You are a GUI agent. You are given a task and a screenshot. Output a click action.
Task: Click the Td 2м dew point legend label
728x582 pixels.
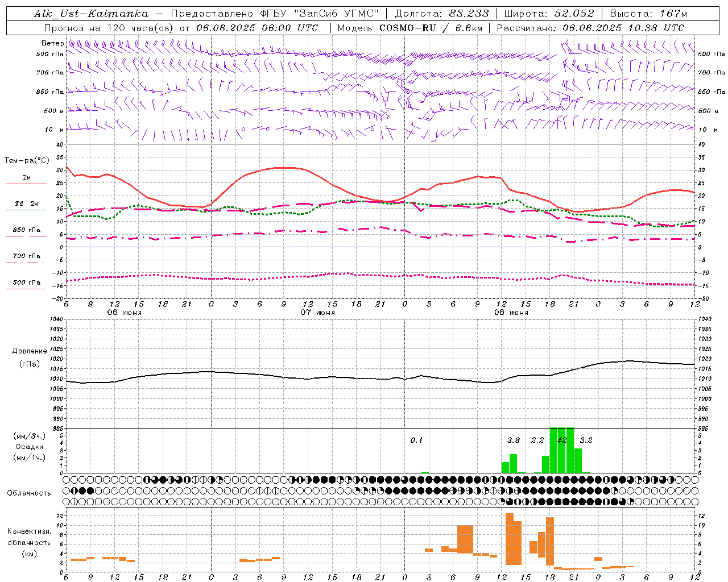26,203
